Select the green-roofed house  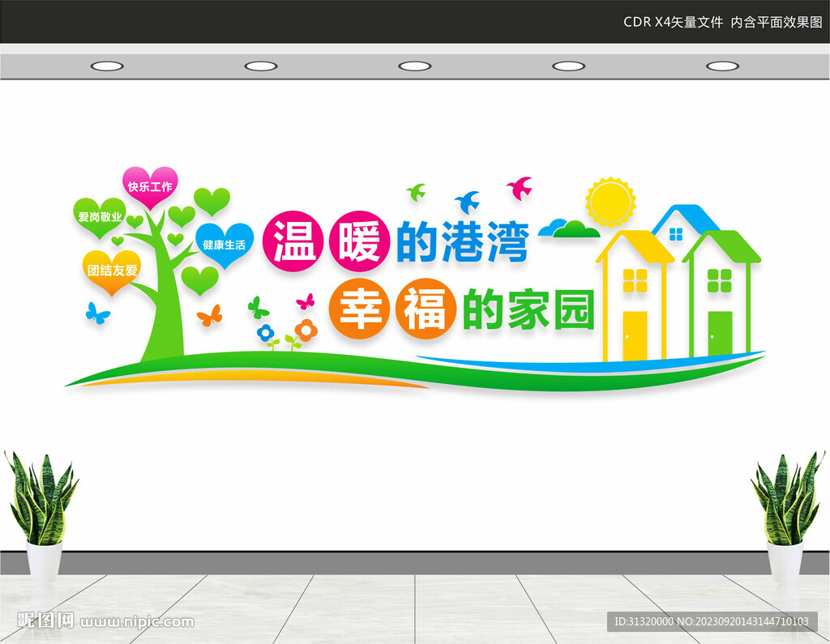coord(721,294)
